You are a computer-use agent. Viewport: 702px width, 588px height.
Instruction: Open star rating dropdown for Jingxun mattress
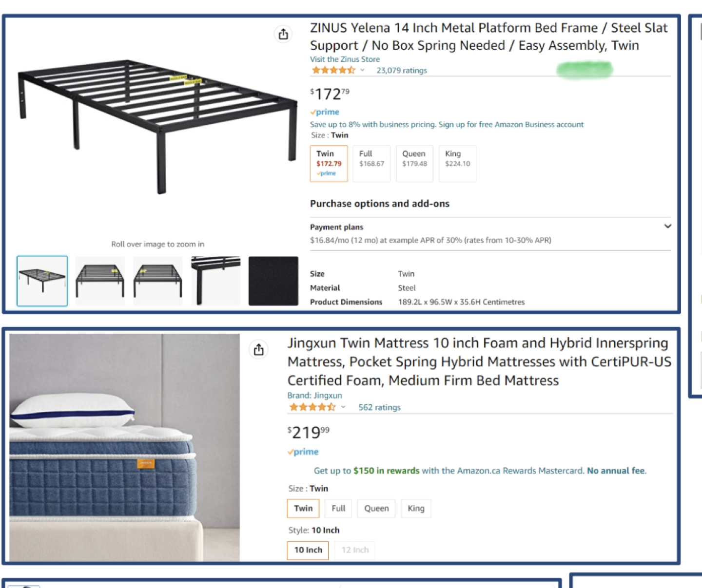click(x=343, y=407)
